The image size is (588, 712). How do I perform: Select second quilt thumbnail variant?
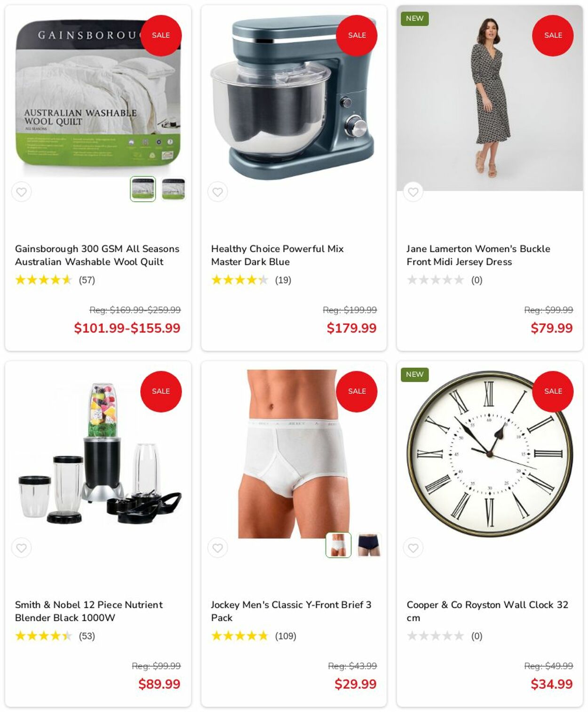tap(173, 189)
